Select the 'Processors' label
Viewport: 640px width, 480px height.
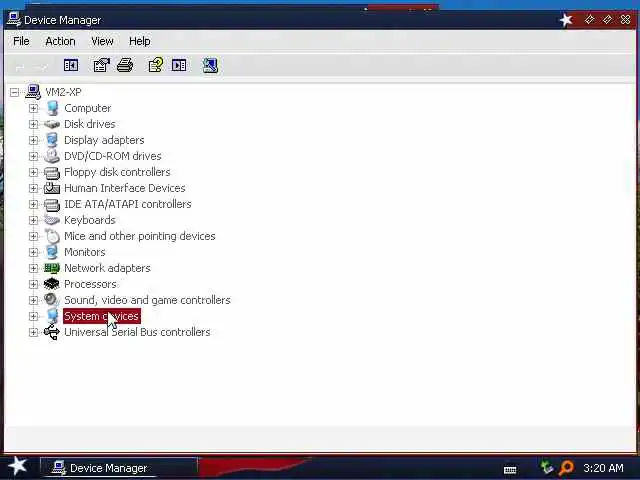pyautogui.click(x=90, y=284)
